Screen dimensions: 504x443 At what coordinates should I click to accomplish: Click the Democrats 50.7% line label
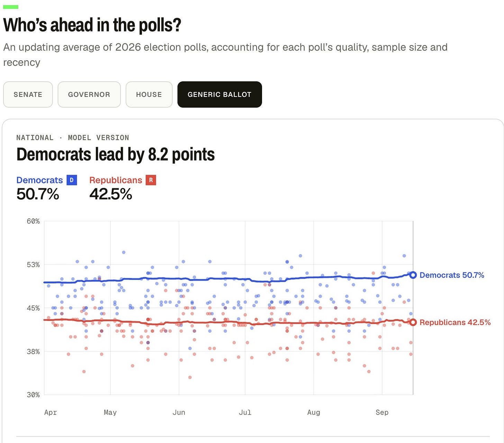[x=452, y=275]
